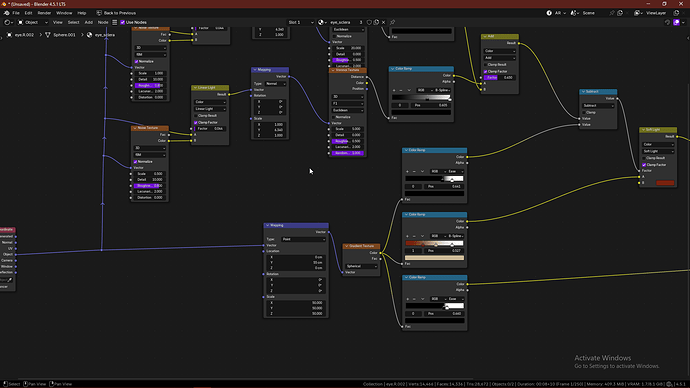Open the Node menu in editor header
This screenshot has width=690, height=388.
tap(103, 22)
